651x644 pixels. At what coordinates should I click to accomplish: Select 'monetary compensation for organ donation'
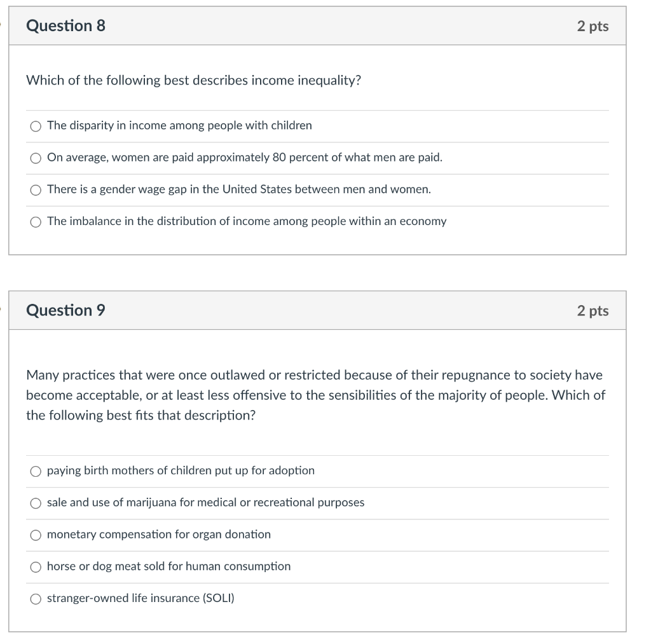click(36, 535)
